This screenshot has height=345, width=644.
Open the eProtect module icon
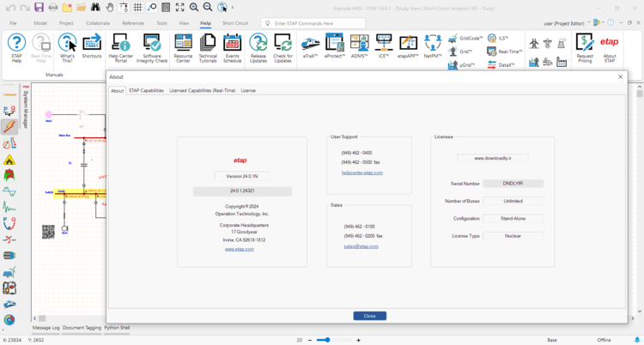[334, 45]
